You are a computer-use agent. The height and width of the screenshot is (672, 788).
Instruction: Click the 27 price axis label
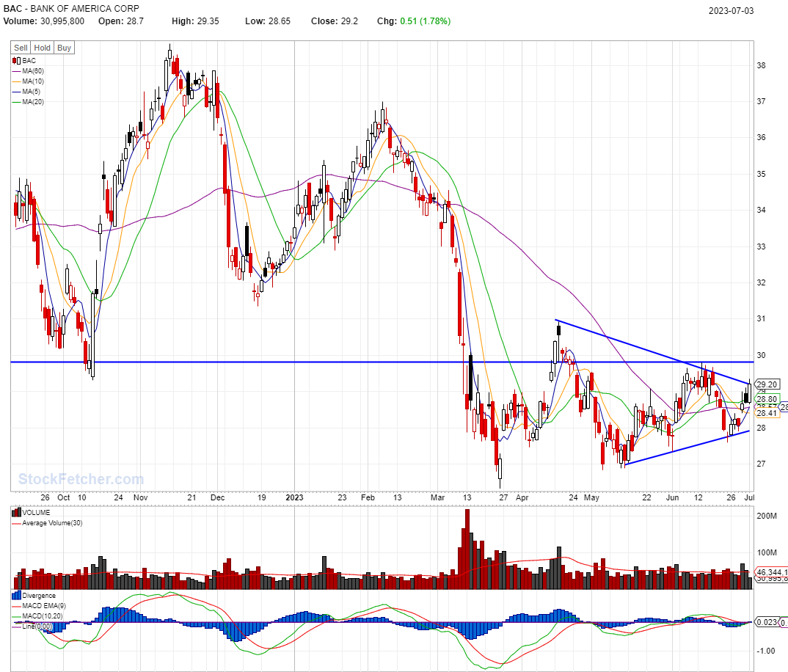click(762, 464)
